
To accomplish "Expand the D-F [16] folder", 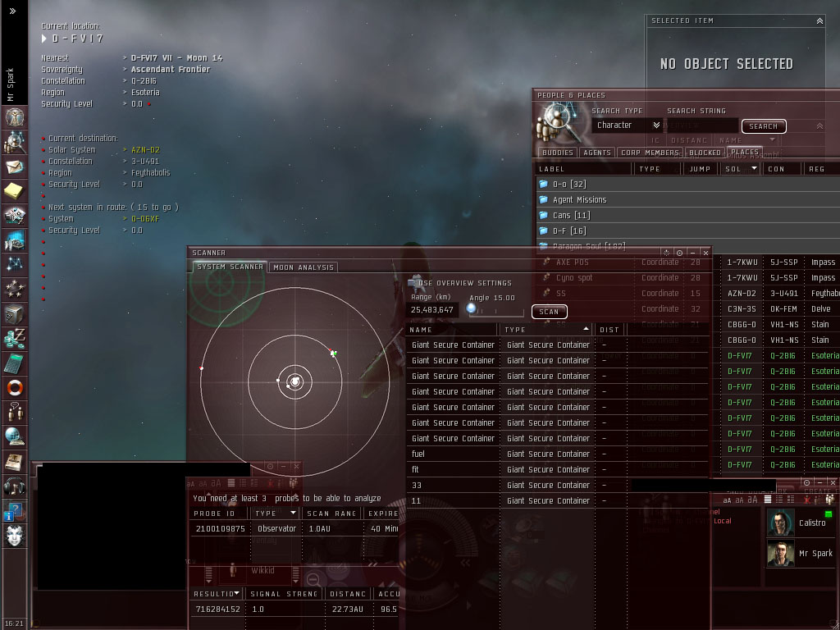I will [x=688, y=231].
